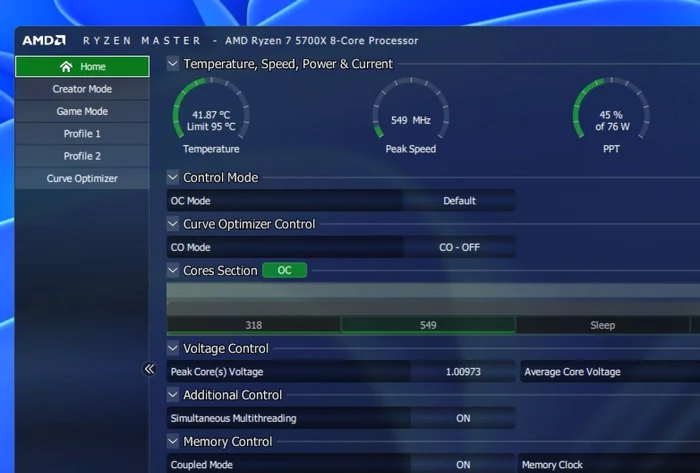Switch to Game Mode

click(x=82, y=111)
